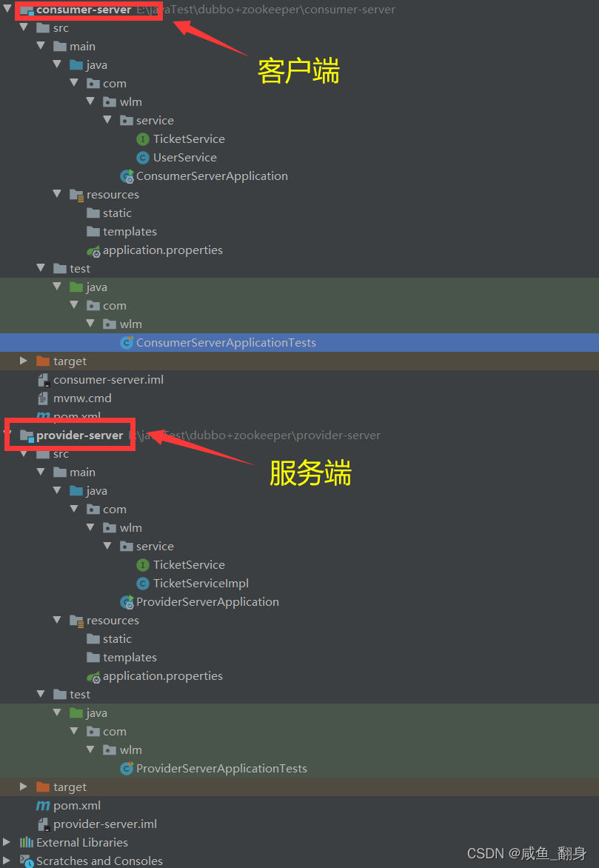Click green java test folder icon in consumer-server

[76, 287]
